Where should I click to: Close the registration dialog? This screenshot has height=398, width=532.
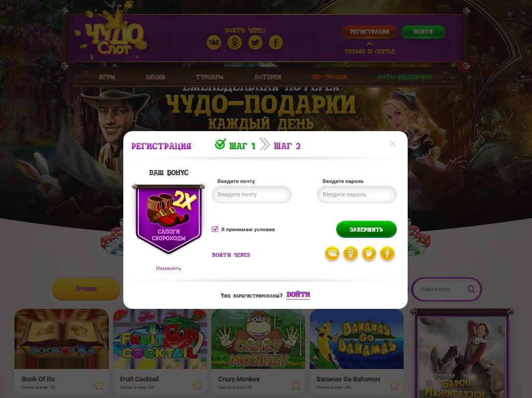click(x=393, y=144)
